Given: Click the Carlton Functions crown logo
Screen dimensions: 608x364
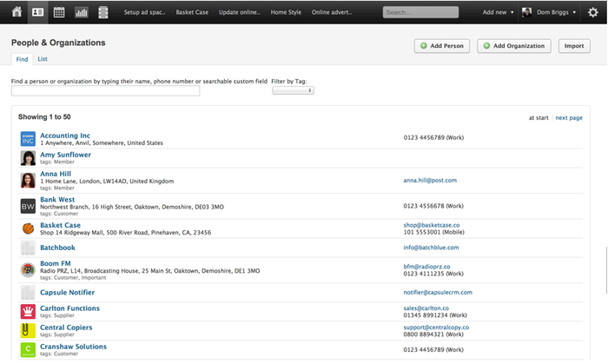Looking at the screenshot, I should (28, 312).
